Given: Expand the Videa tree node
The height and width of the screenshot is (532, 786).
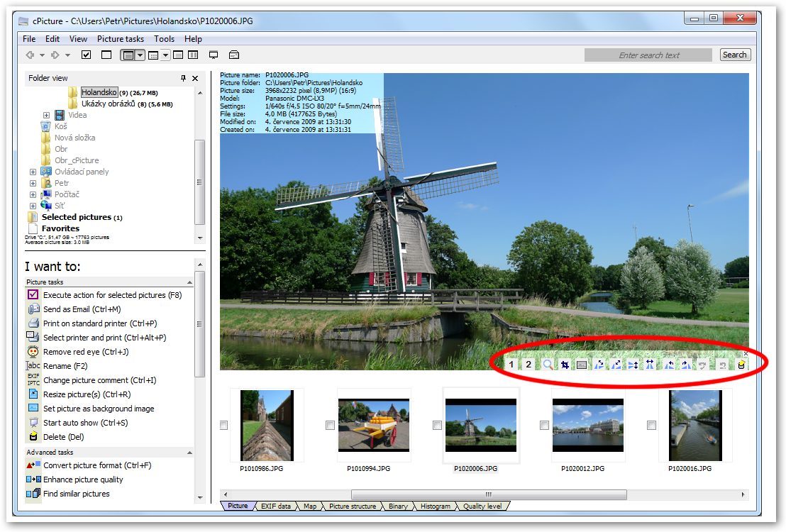Looking at the screenshot, I should click(x=47, y=116).
